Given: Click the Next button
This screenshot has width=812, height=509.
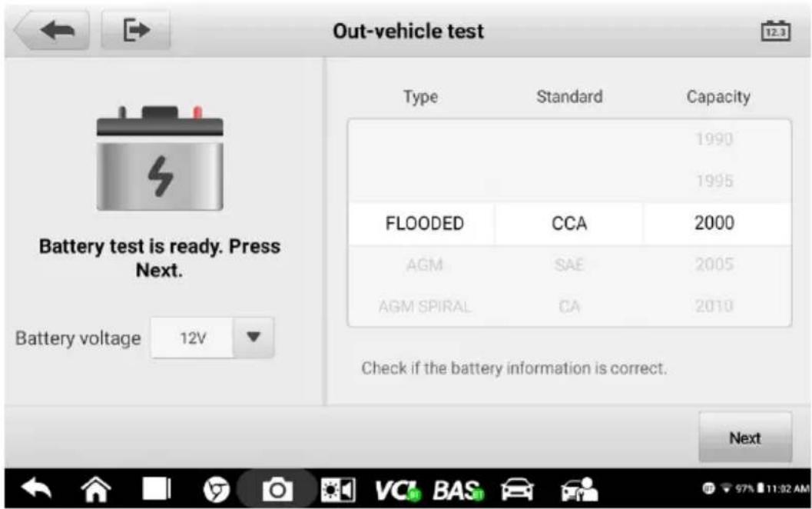Looking at the screenshot, I should 745,438.
